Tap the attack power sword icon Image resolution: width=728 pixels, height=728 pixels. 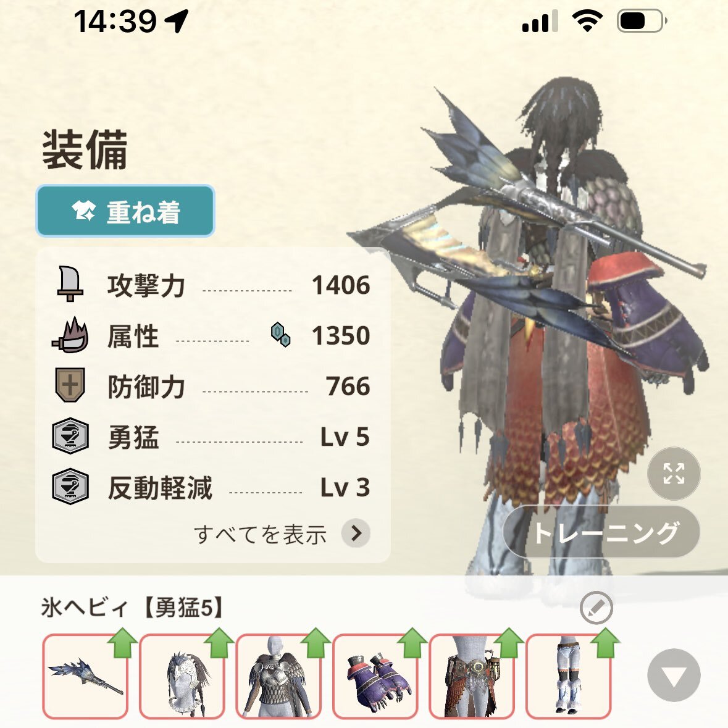70,284
